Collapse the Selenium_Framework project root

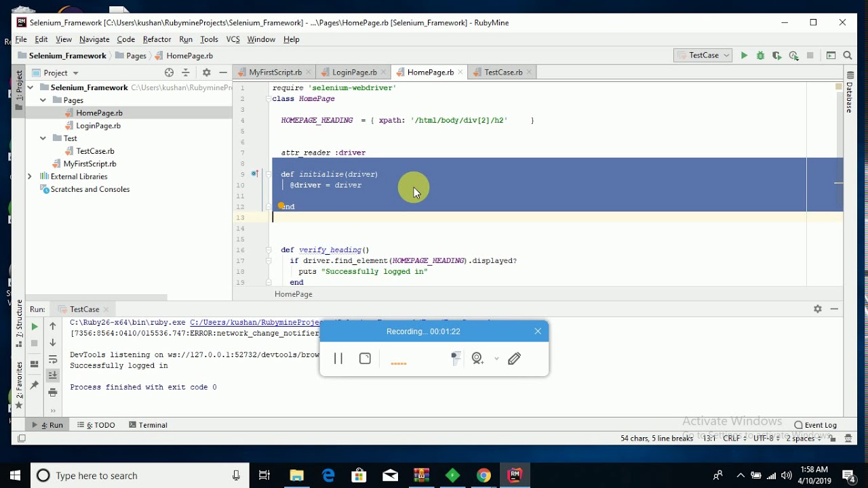click(x=31, y=87)
